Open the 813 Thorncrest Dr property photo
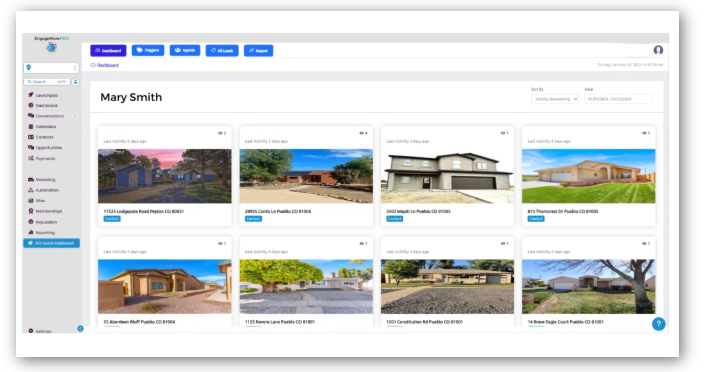 [x=589, y=176]
